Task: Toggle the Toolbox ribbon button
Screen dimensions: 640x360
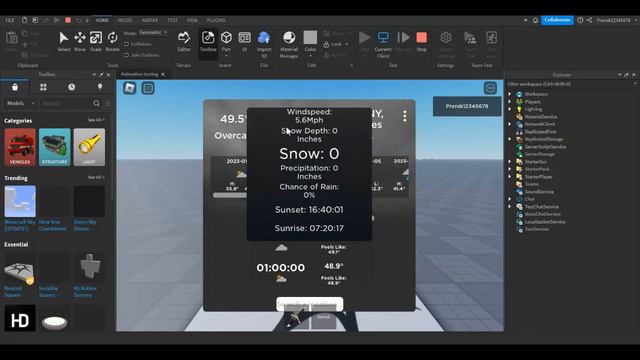Action: (x=208, y=41)
